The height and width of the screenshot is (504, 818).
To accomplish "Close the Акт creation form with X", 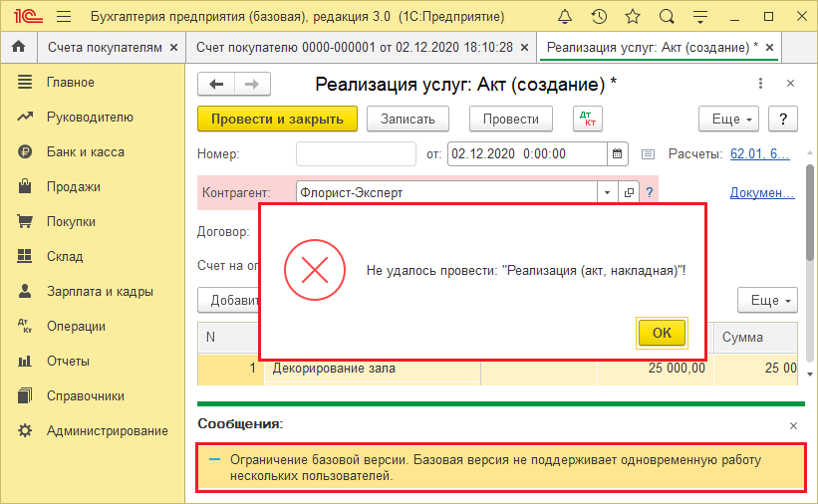I will click(x=791, y=84).
